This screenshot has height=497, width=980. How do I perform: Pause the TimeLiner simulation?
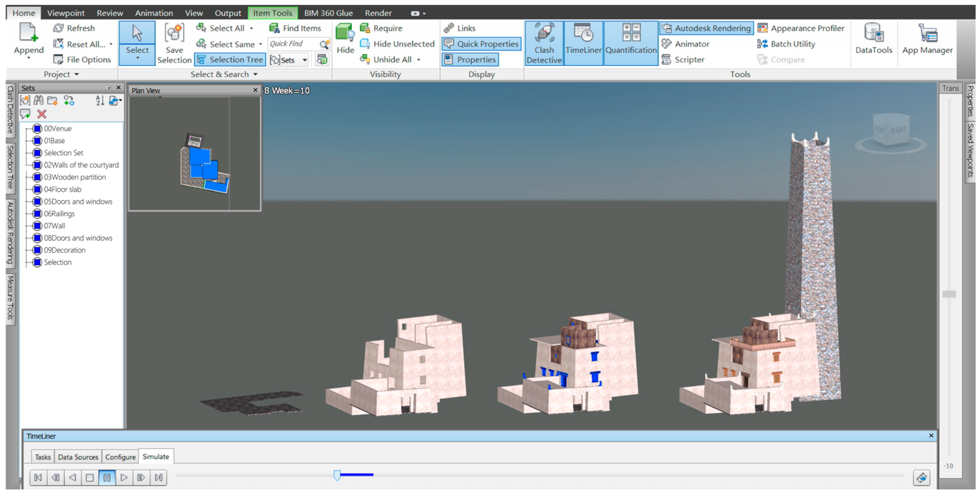[x=107, y=477]
